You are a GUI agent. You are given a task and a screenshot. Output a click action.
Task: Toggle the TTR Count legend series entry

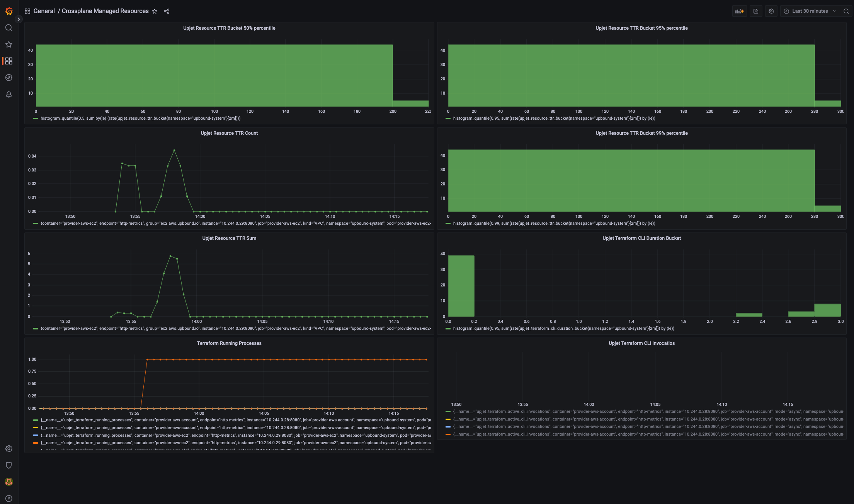click(236, 224)
